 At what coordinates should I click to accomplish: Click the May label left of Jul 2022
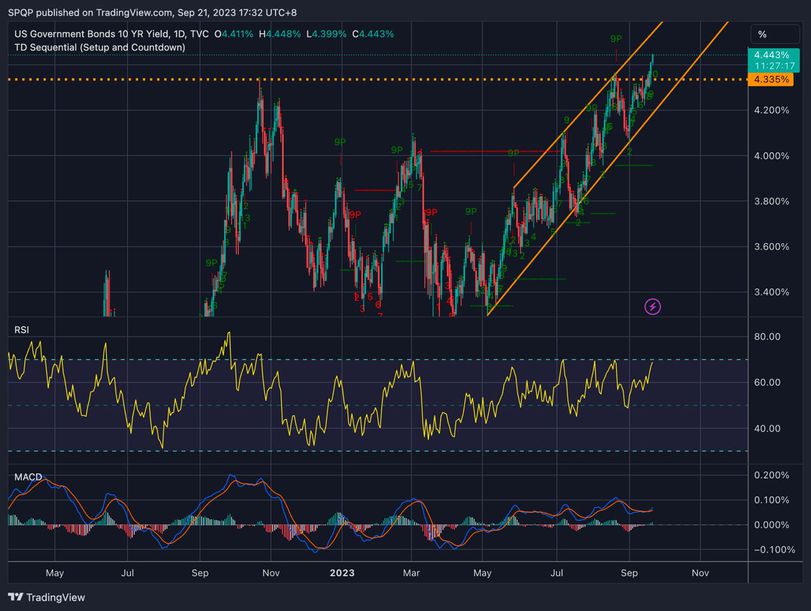click(x=54, y=573)
